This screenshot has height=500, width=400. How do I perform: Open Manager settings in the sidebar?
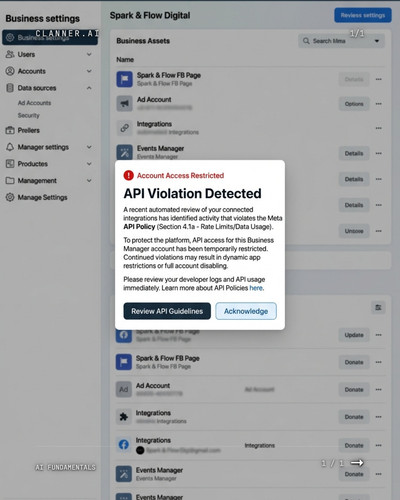[x=43, y=147]
